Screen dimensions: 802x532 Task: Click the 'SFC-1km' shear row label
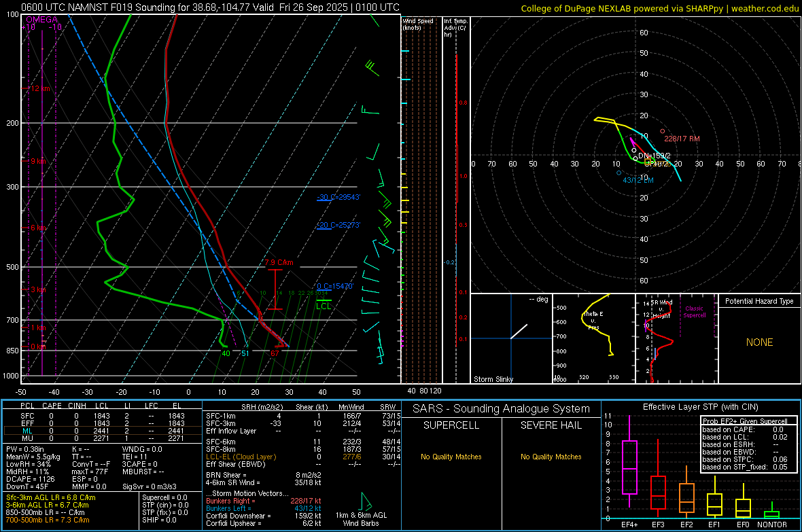221,416
